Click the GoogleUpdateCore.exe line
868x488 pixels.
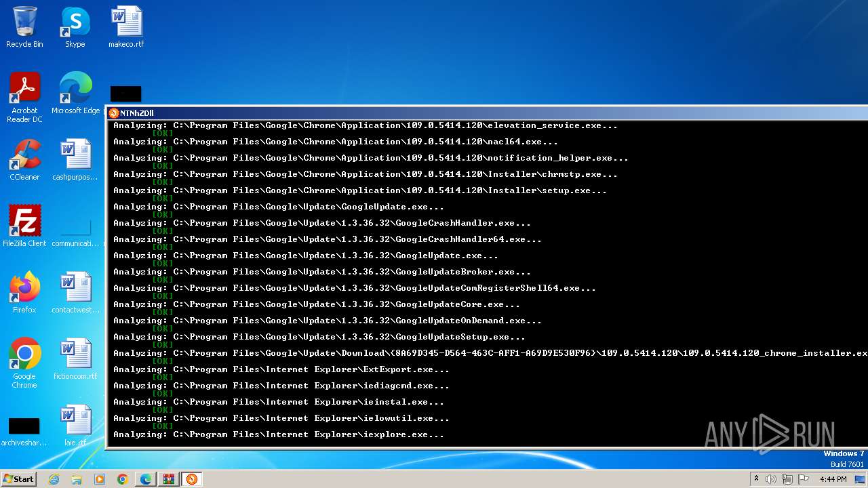(x=317, y=304)
